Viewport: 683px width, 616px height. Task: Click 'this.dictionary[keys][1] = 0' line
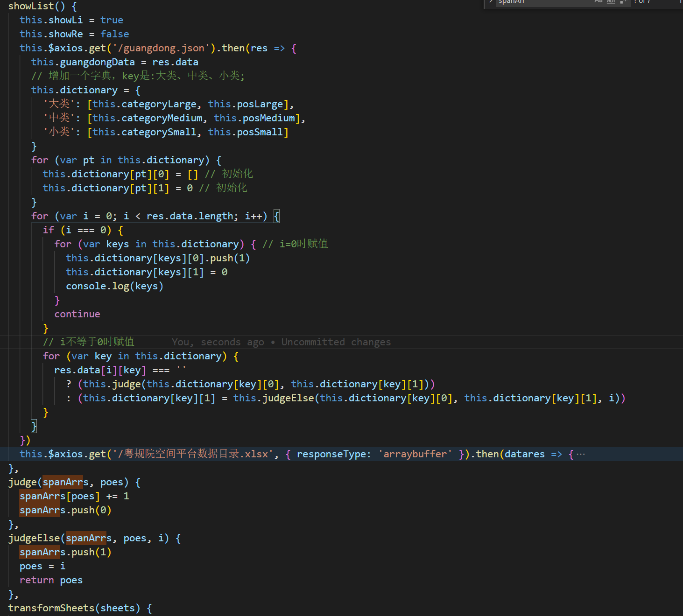[x=147, y=272]
